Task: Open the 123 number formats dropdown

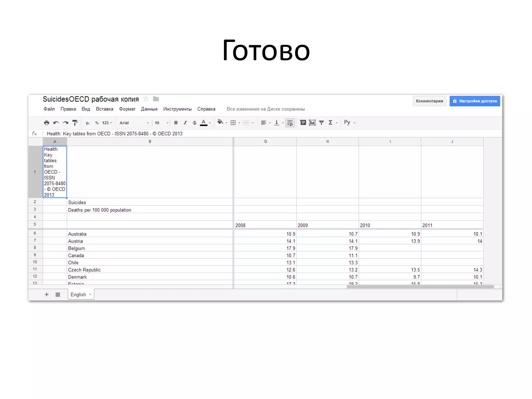Action: [x=107, y=123]
